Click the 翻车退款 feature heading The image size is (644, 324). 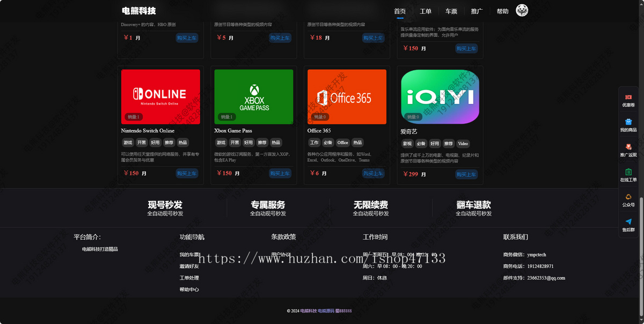(x=474, y=205)
